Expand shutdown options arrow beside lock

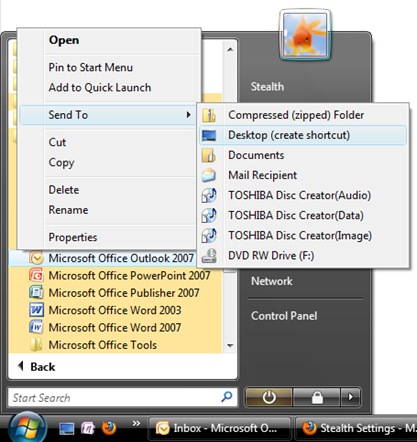click(350, 397)
